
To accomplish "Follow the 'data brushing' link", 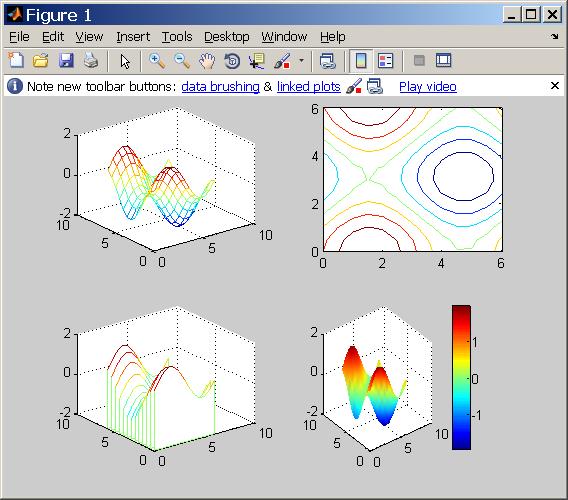I will coord(220,87).
